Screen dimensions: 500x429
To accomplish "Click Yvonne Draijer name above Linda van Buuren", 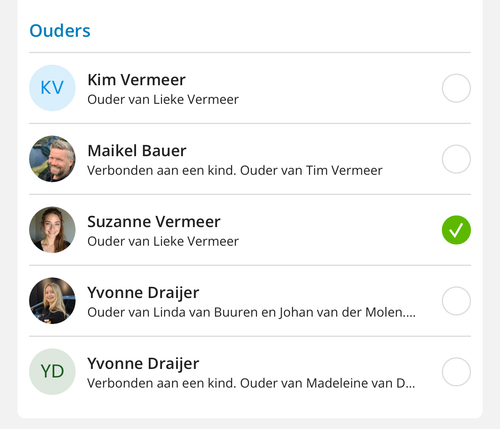I will [x=143, y=293].
